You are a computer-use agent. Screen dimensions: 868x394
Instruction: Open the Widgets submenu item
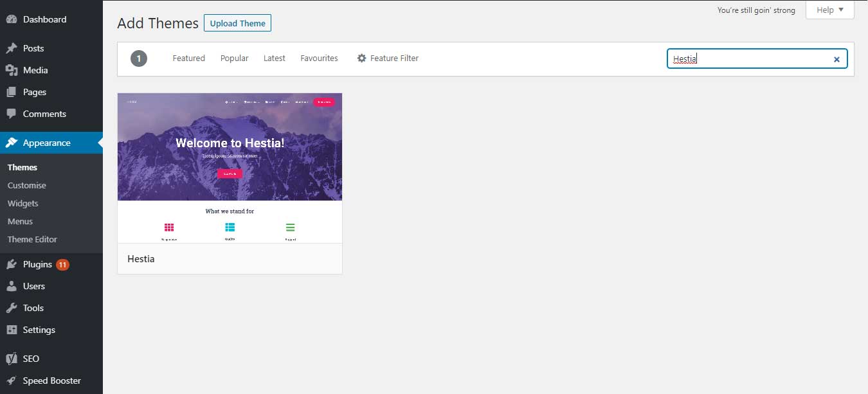23,203
